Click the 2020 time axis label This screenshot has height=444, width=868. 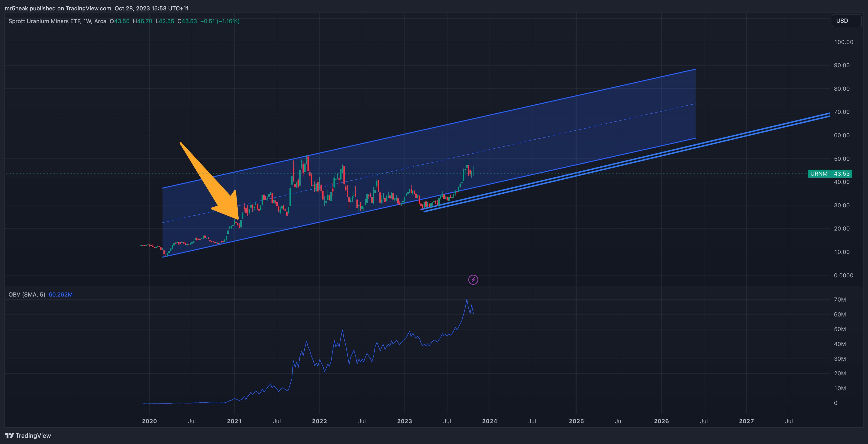coord(149,421)
